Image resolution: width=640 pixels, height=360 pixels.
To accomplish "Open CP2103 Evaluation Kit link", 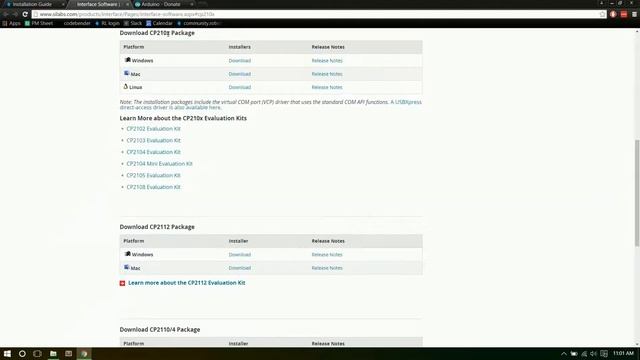I will click(x=153, y=140).
